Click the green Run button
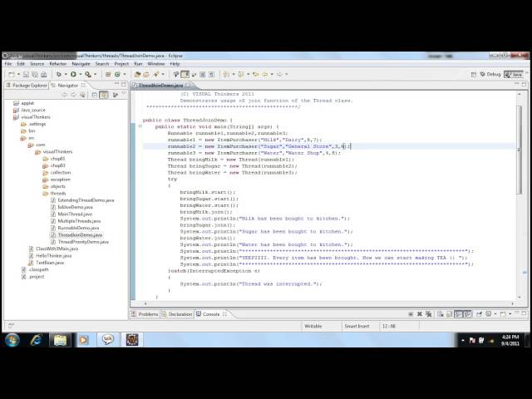This screenshot has width=532, height=399. coord(73,74)
